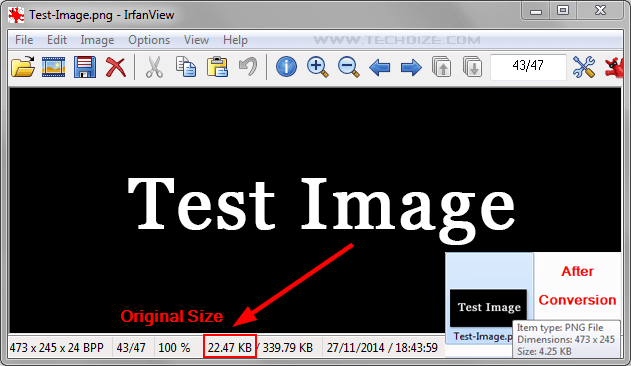The width and height of the screenshot is (631, 366).
Task: Open the Edit menu
Action: click(x=57, y=40)
